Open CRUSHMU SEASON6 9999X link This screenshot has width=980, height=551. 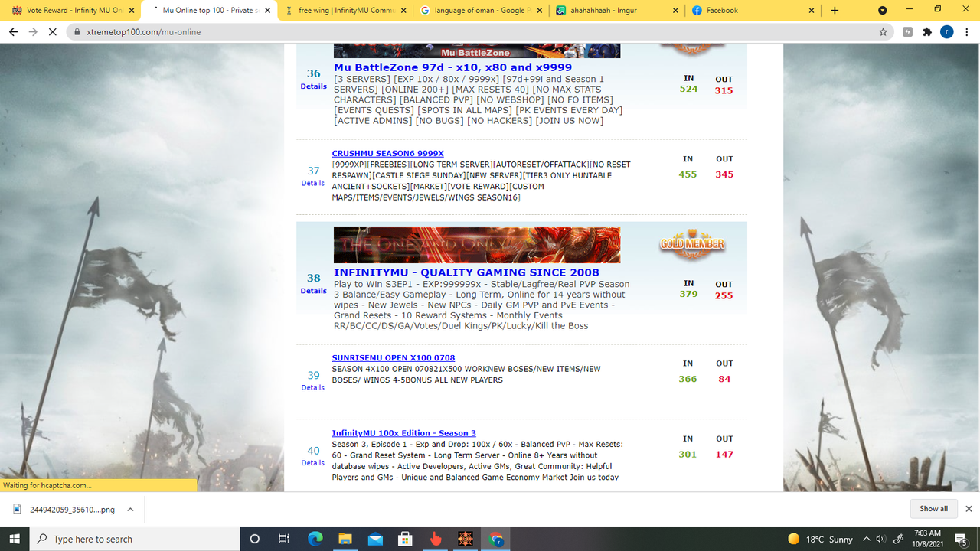[387, 154]
